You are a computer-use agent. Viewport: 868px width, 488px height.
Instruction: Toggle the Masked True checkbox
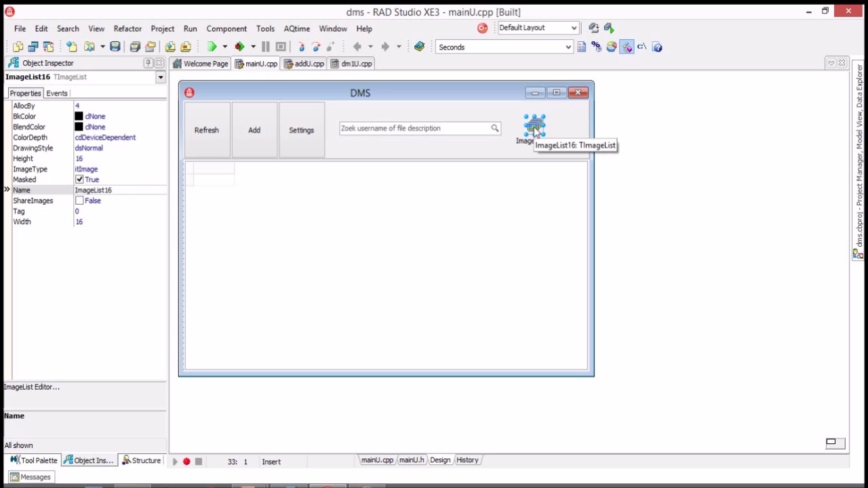click(x=79, y=180)
